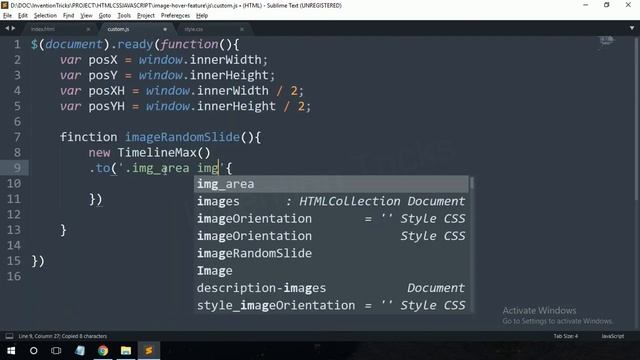Open the tab list dropdown arrow
The height and width of the screenshot is (360, 640).
(632, 28)
